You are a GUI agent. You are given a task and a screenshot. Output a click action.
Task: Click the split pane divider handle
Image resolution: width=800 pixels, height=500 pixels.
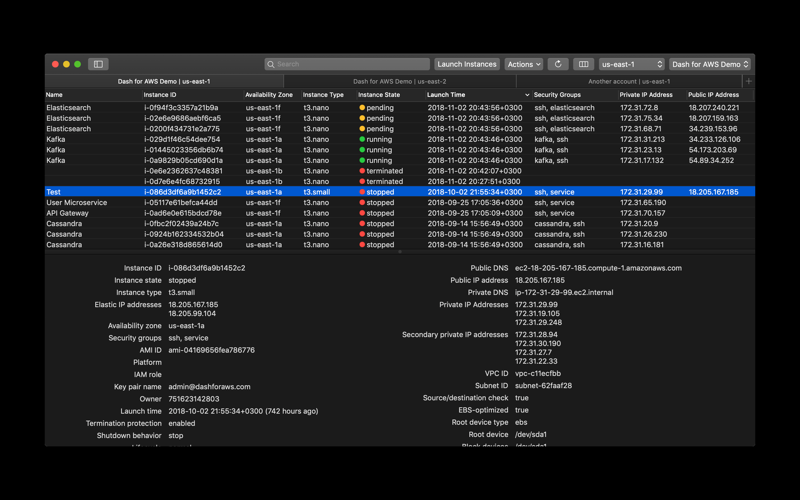[399, 252]
